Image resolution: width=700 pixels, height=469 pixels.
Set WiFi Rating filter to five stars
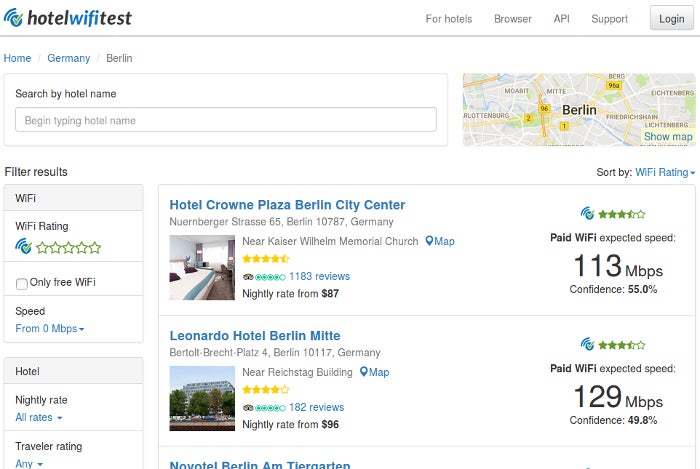95,247
